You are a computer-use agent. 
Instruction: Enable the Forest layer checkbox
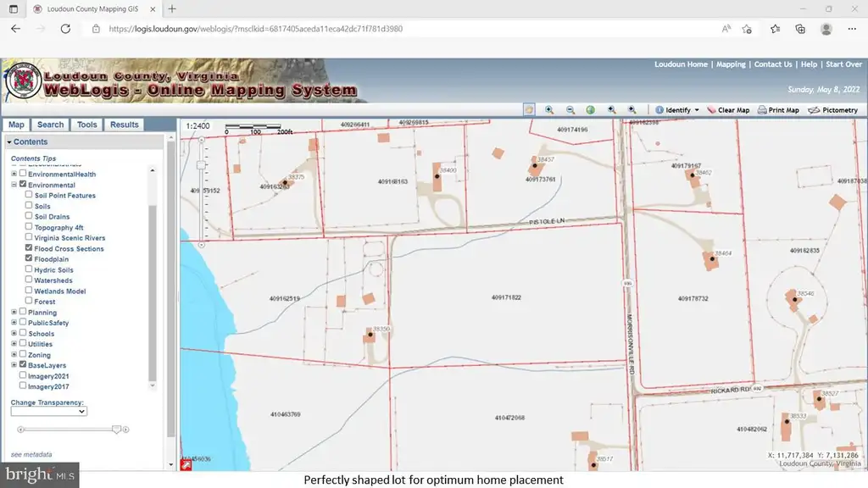(x=29, y=301)
